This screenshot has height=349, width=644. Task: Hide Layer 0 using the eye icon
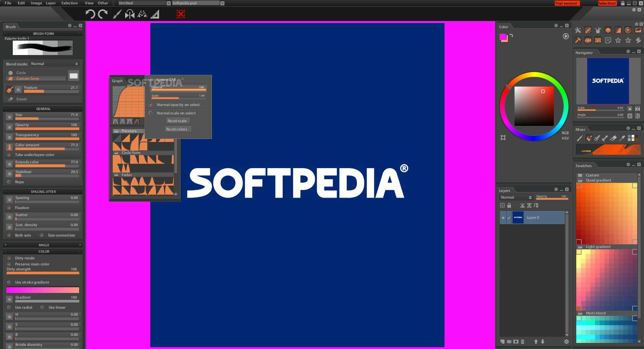tap(503, 218)
